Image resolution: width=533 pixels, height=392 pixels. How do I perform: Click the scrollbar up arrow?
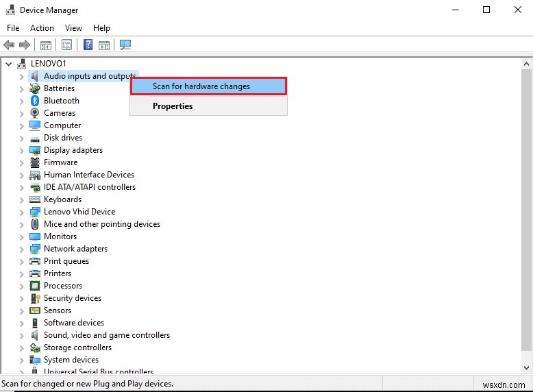tap(526, 64)
